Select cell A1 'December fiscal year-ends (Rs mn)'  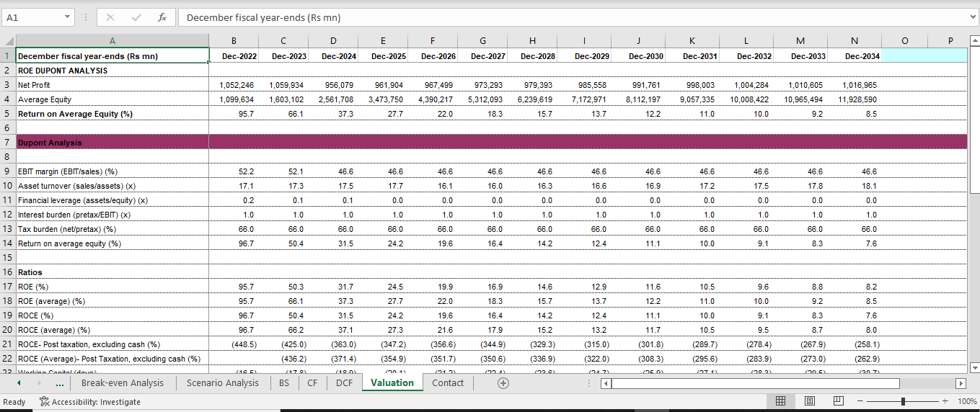point(112,56)
